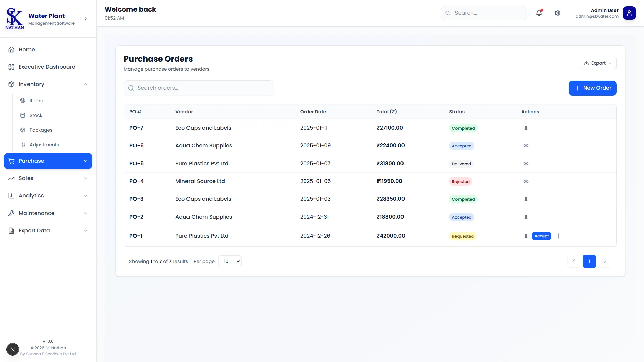Image resolution: width=644 pixels, height=362 pixels.
Task: View details of PO-4 eye icon
Action: (x=526, y=181)
